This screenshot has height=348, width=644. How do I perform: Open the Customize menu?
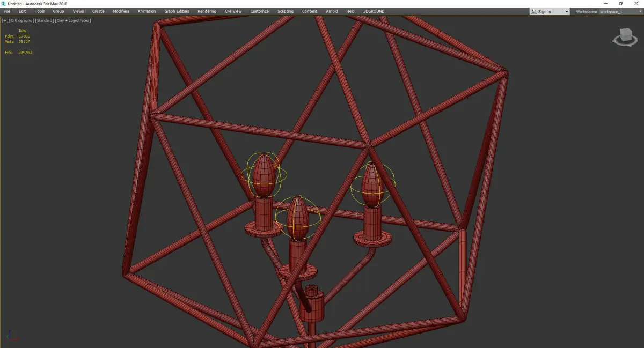point(260,11)
